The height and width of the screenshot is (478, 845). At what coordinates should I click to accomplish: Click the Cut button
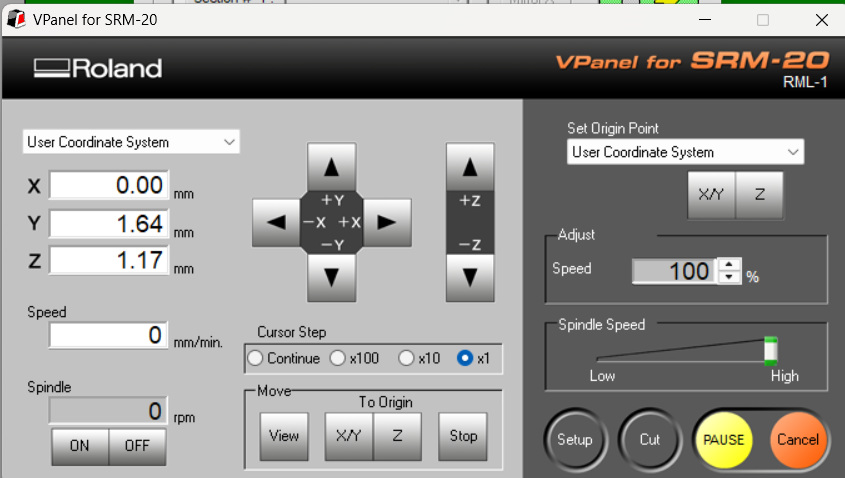coord(649,440)
